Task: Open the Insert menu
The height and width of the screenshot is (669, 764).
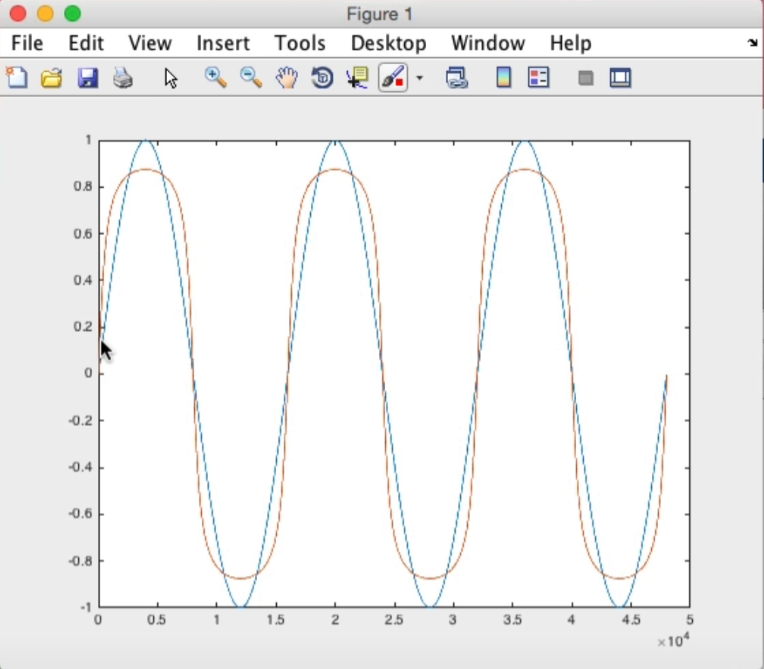Action: pos(223,43)
